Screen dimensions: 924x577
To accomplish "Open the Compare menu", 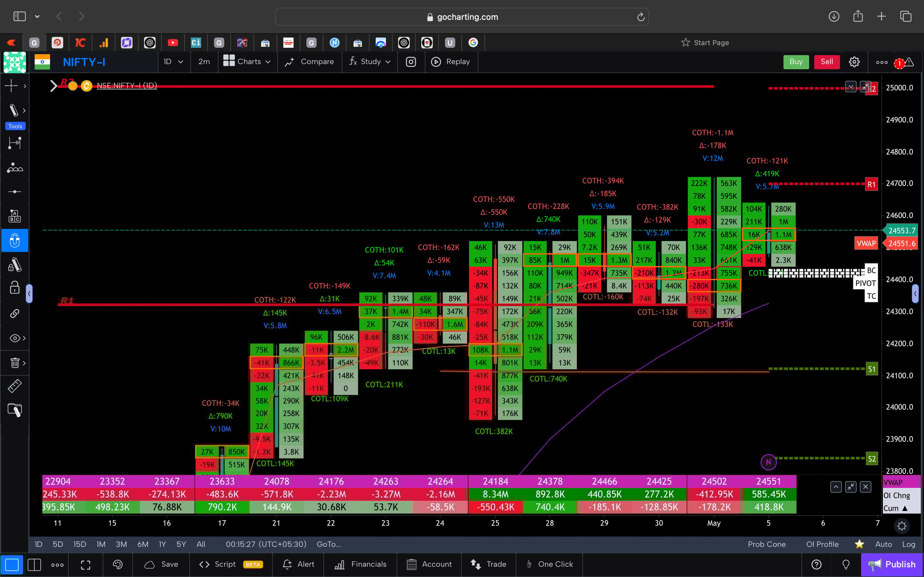I will [x=310, y=61].
